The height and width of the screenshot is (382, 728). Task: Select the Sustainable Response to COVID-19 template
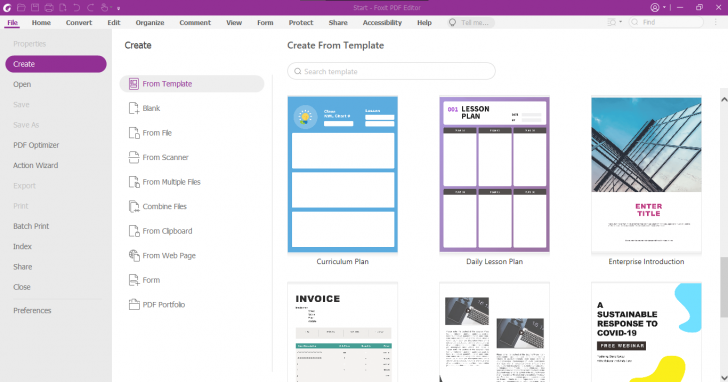[646, 332]
